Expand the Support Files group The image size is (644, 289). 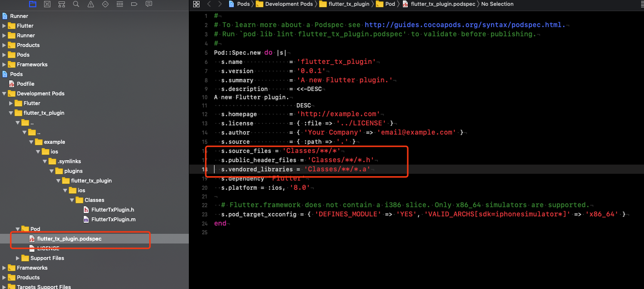pyautogui.click(x=18, y=258)
